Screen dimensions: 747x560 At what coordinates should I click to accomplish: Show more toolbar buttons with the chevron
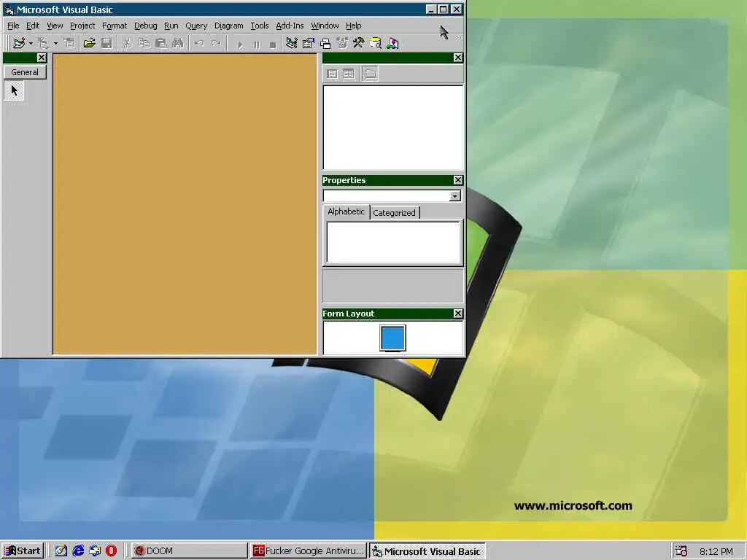[458, 38]
